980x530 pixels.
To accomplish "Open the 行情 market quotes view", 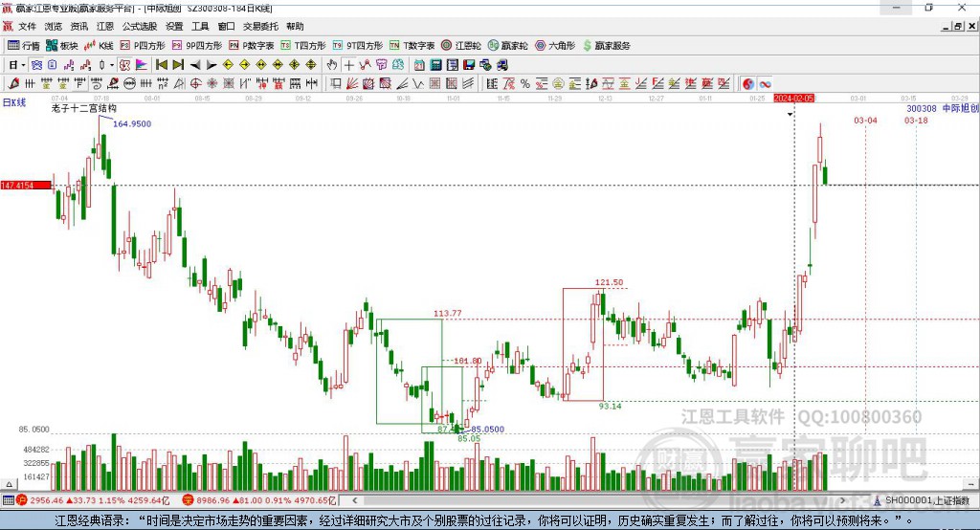I will 24,46.
